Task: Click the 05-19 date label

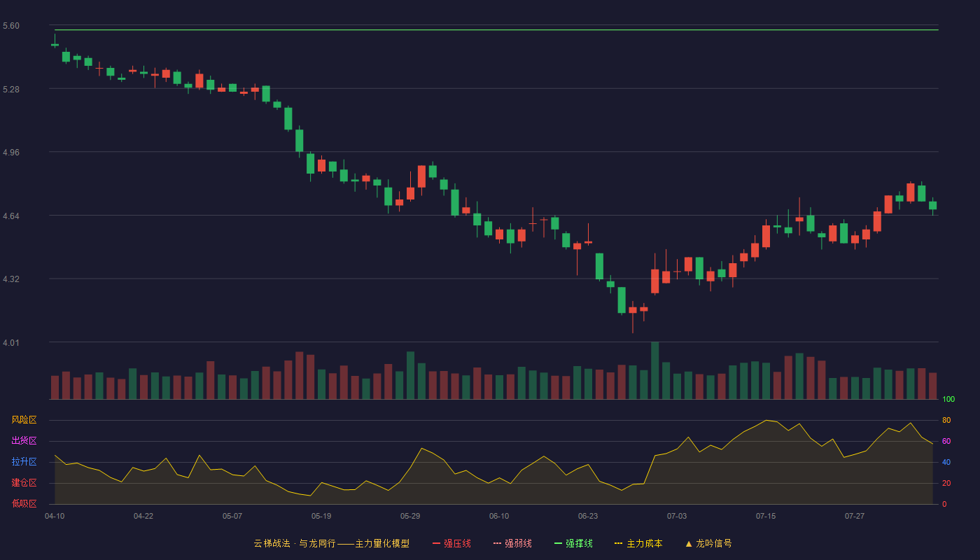Action: click(321, 516)
